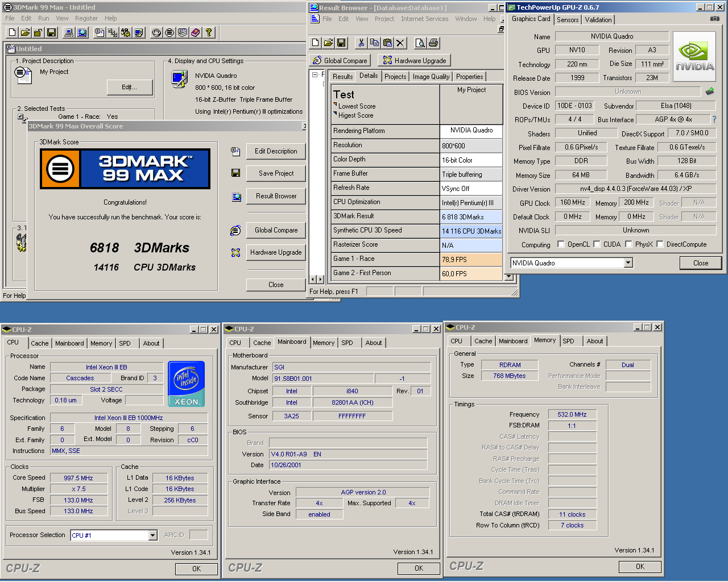
Task: Click the NVIDIA logo in GPU-Z
Action: coord(694,57)
